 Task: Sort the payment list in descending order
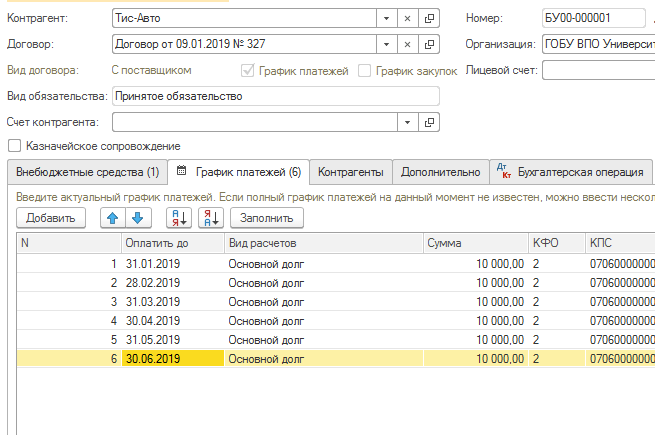[210, 217]
